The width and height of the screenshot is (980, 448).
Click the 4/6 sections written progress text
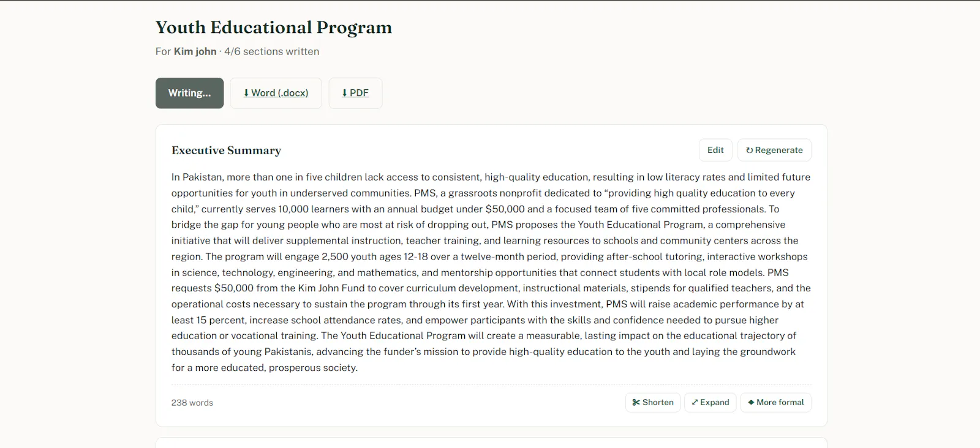[x=272, y=51]
